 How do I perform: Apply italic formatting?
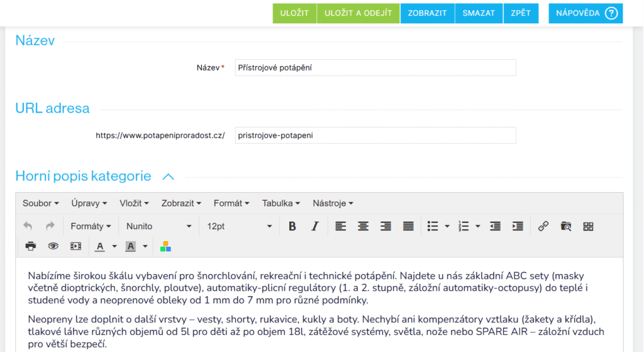point(314,226)
